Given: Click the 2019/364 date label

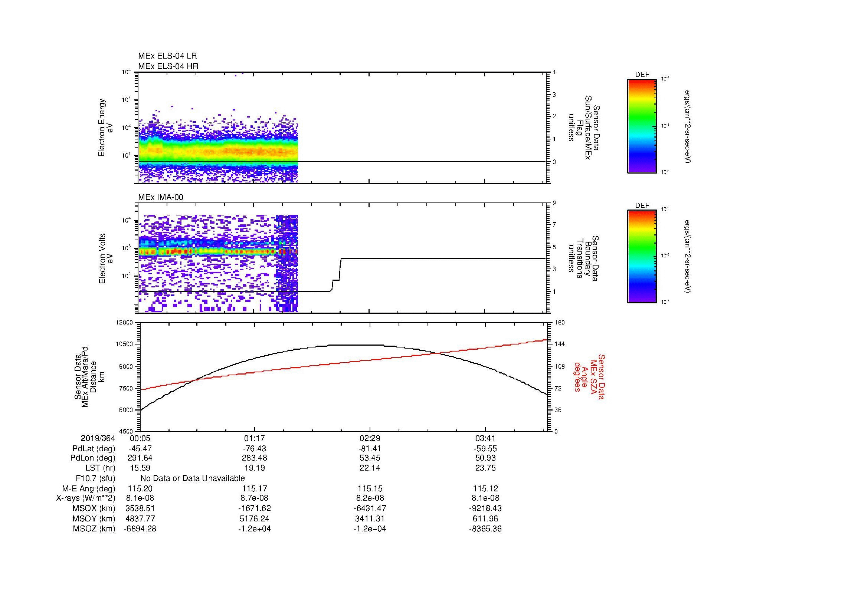Looking at the screenshot, I should (98, 438).
